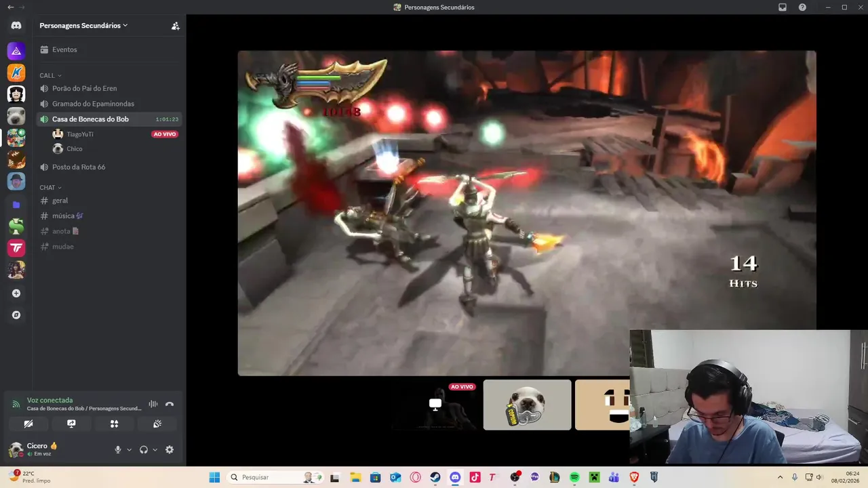
Task: Open File Explorer from the taskbar
Action: tap(355, 477)
